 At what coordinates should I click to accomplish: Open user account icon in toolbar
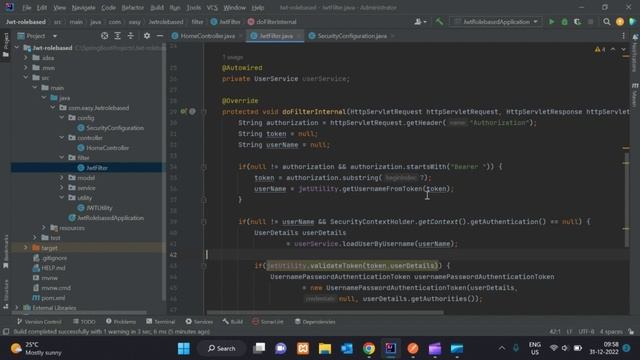tap(420, 22)
